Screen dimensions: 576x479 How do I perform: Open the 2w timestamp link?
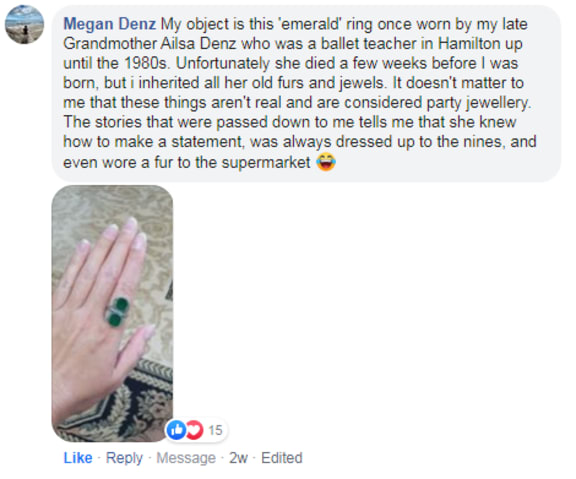[238, 458]
